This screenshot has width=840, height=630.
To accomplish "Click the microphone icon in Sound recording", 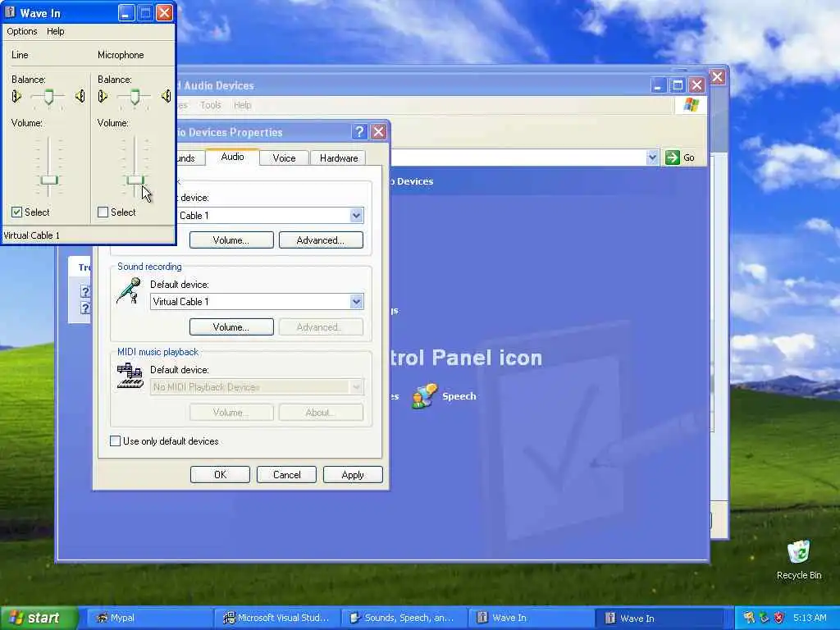I will point(129,291).
